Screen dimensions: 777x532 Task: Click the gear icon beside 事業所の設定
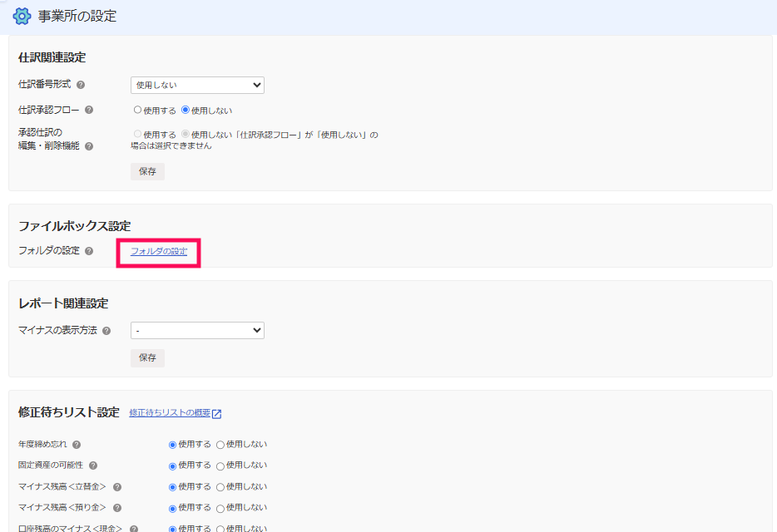click(22, 16)
